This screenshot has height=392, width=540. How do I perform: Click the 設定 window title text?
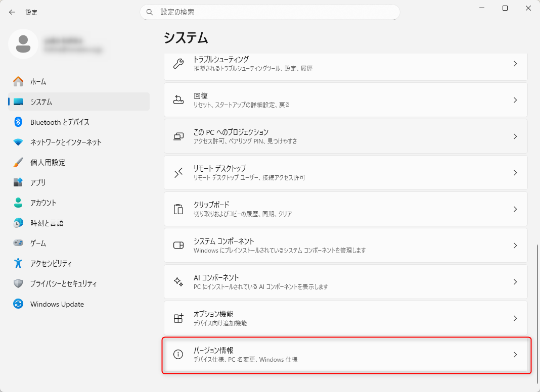[31, 13]
